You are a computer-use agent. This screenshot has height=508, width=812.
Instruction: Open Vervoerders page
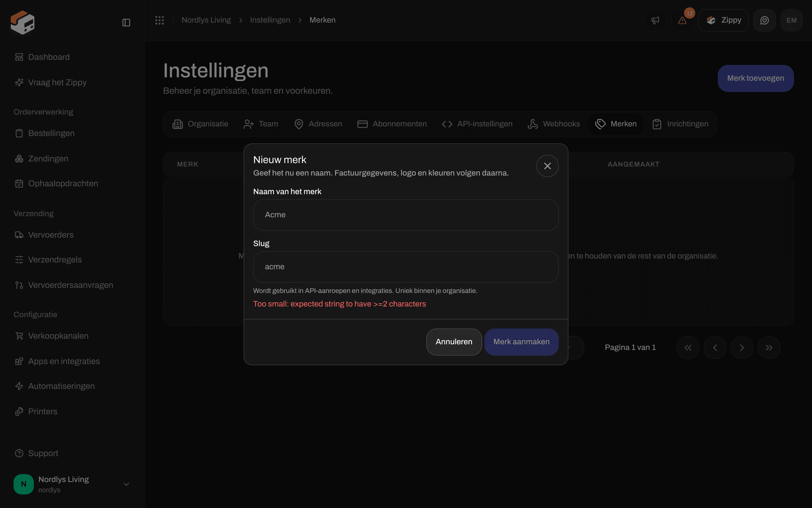point(72,235)
